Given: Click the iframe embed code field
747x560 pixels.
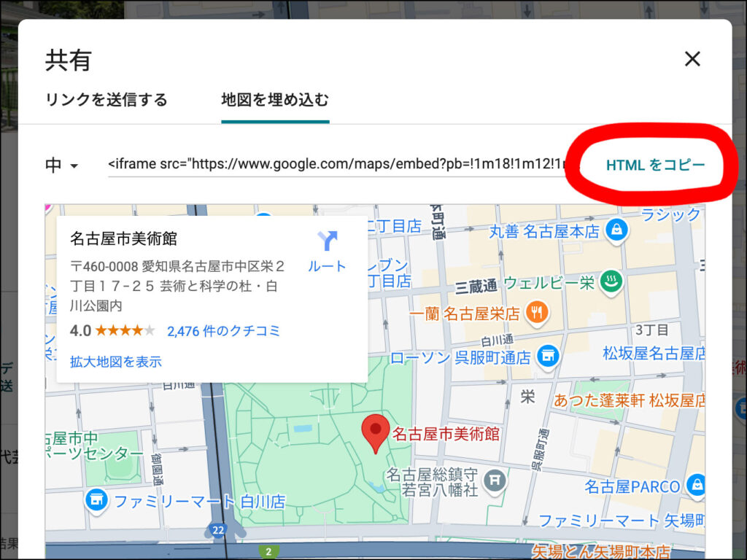Looking at the screenshot, I should coord(336,164).
